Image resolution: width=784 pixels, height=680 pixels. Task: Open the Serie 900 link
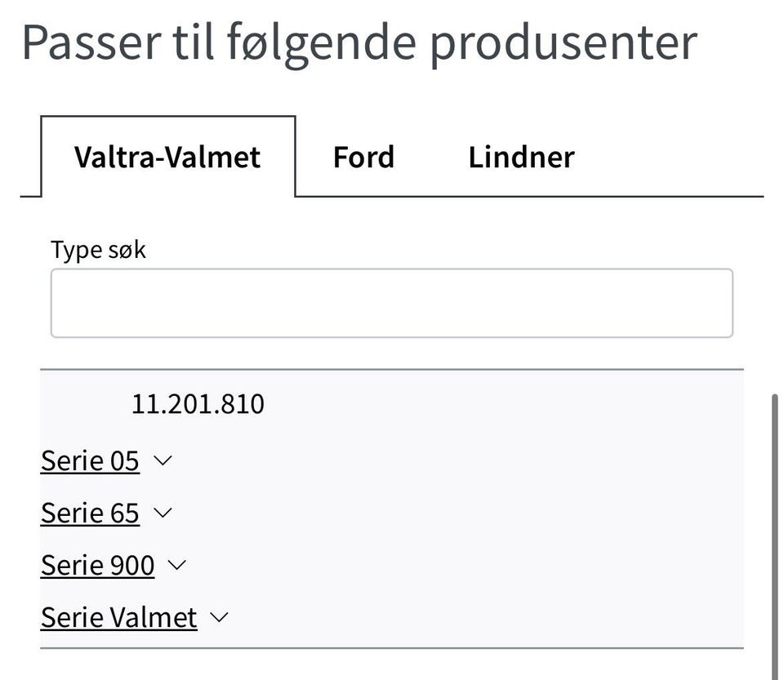97,566
